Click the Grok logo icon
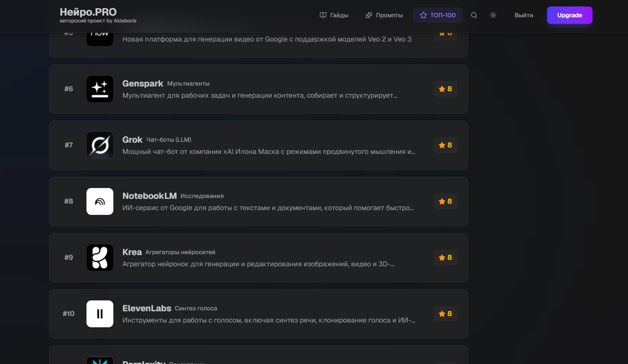This screenshot has width=628, height=364. tap(100, 145)
